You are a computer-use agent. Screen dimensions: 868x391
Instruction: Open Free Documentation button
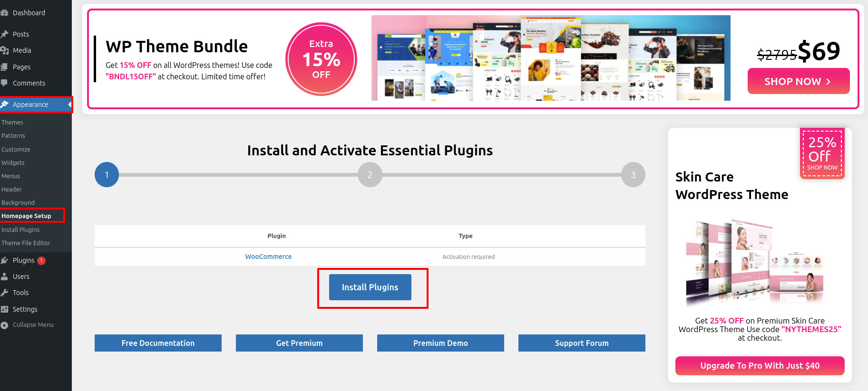coord(158,343)
